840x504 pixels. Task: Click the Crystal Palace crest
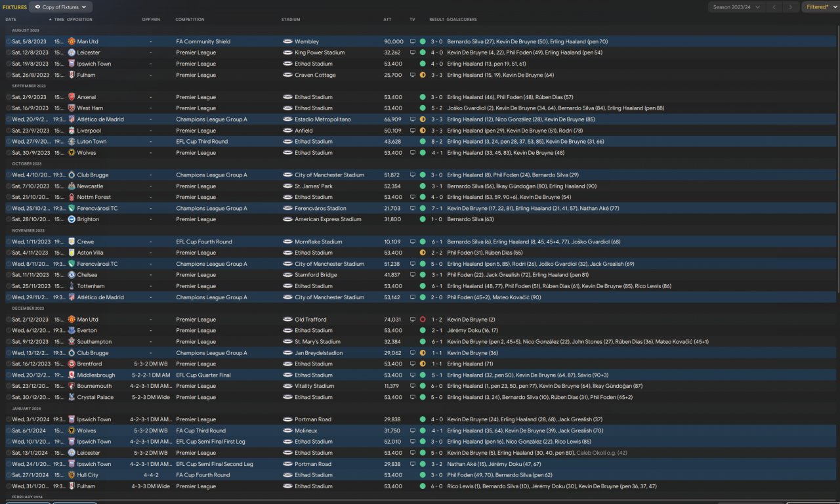point(72,398)
